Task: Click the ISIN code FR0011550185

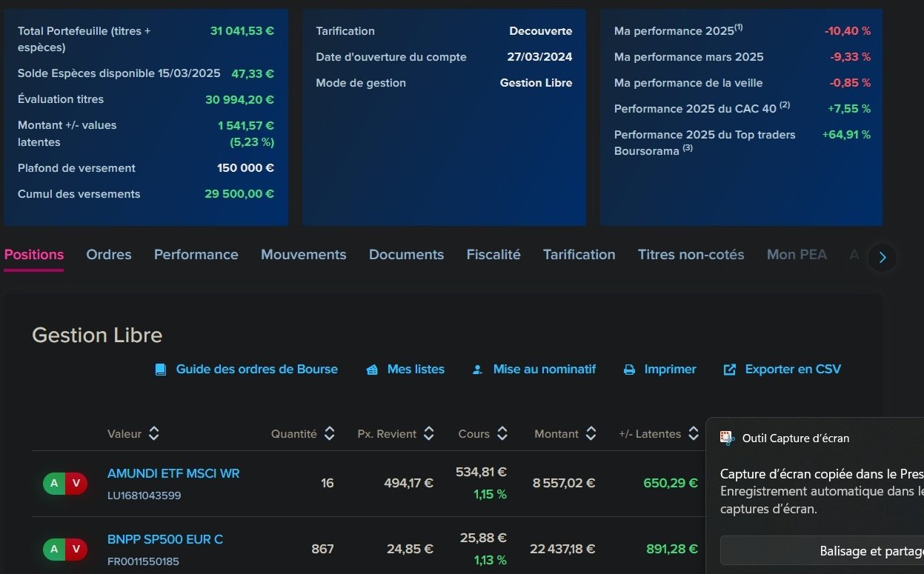Action: (x=144, y=561)
